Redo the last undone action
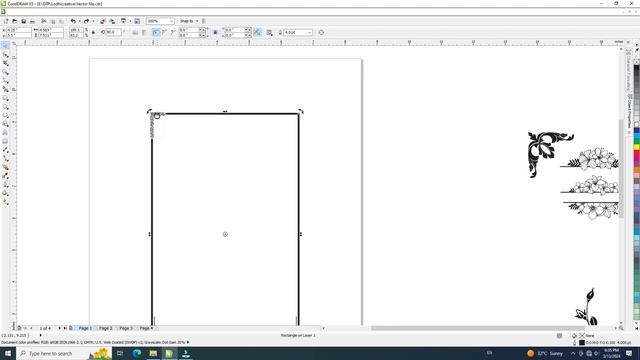The image size is (640, 360). pos(87,21)
